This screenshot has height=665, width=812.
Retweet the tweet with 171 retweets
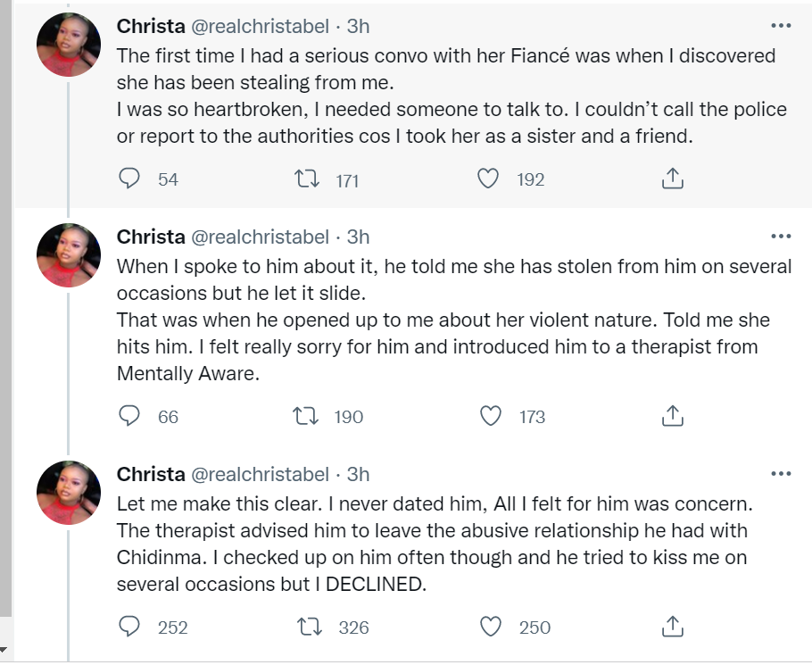tap(307, 179)
